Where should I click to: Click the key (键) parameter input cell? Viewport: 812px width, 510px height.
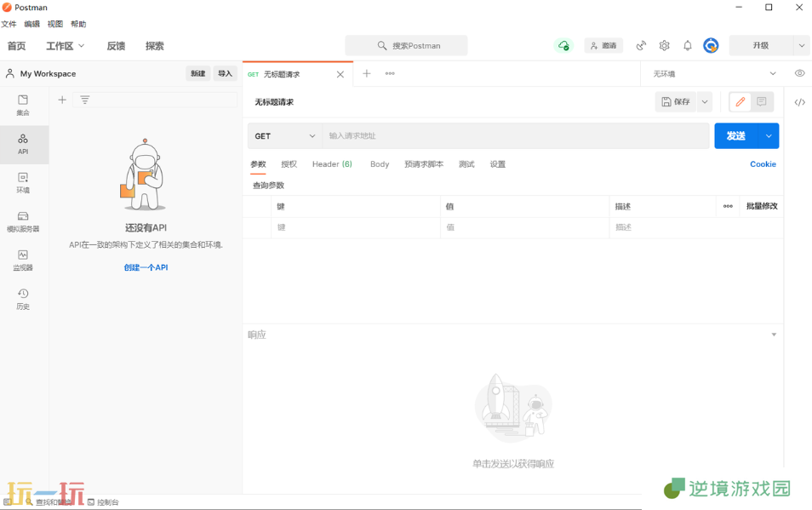[355, 227]
